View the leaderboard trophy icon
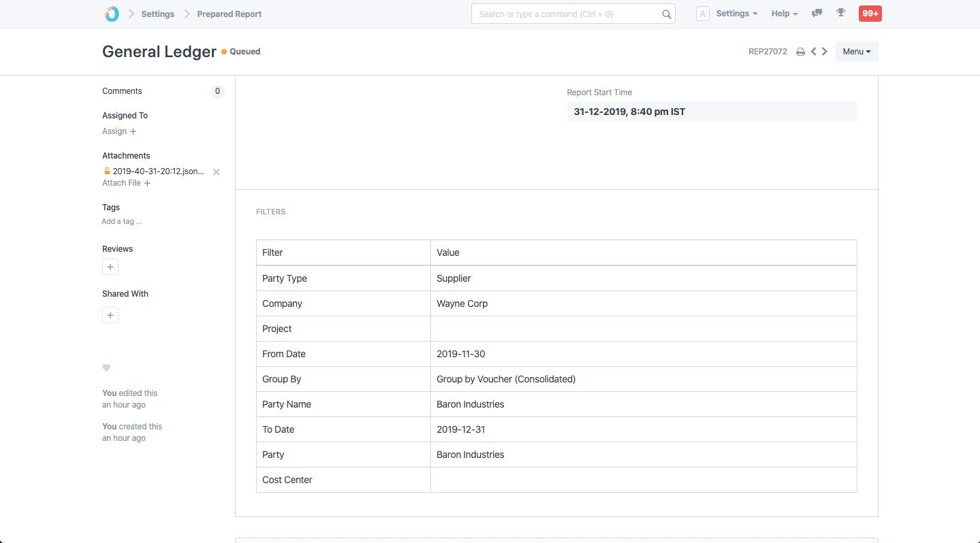The width and height of the screenshot is (980, 543). point(840,13)
